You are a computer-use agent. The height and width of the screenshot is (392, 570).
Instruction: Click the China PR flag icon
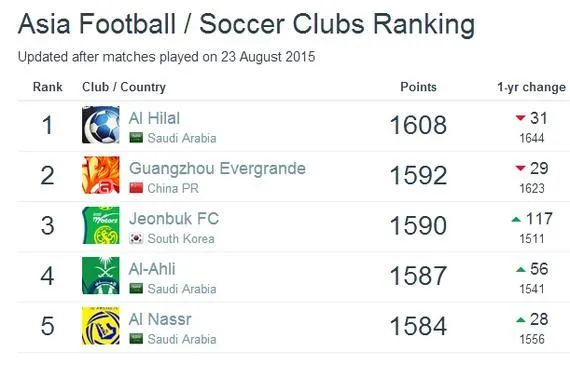tap(136, 188)
